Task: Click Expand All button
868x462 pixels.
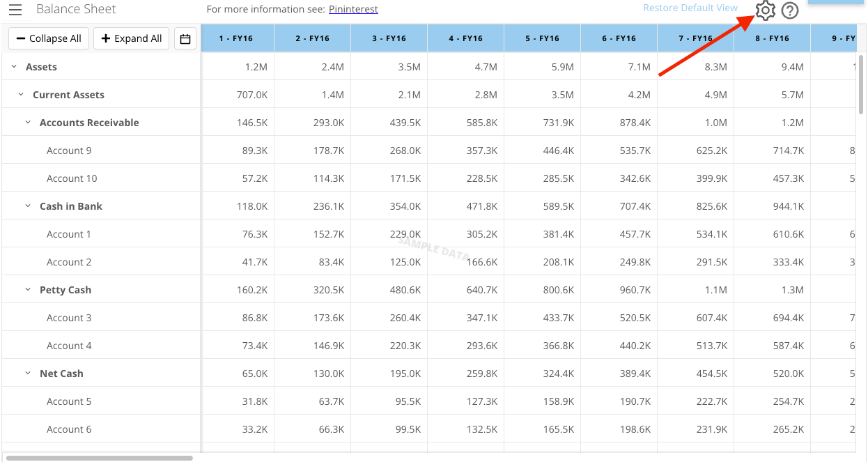Action: click(132, 39)
